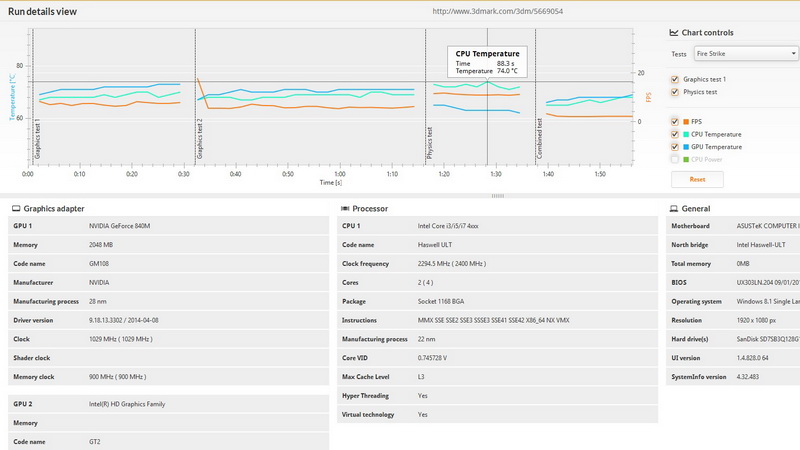The image size is (800, 450).
Task: Select the GT2 code name value
Action: click(94, 442)
